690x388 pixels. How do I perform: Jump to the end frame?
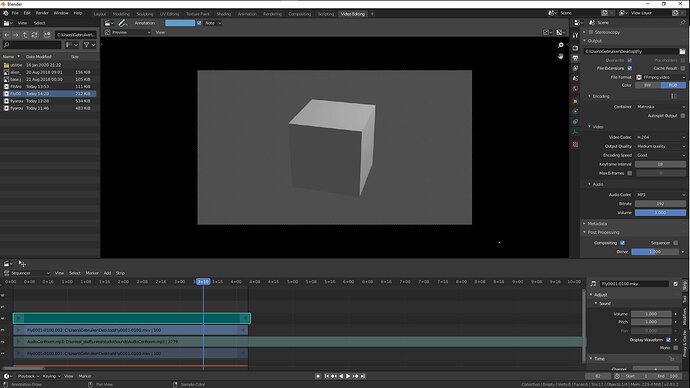[363, 376]
